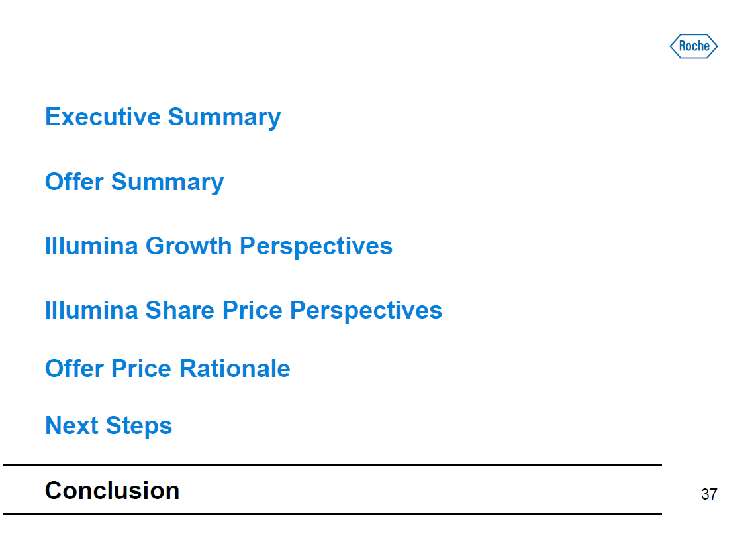The image size is (756, 534).
Task: Click "Illumina" in the Share Price heading
Action: pos(91,310)
